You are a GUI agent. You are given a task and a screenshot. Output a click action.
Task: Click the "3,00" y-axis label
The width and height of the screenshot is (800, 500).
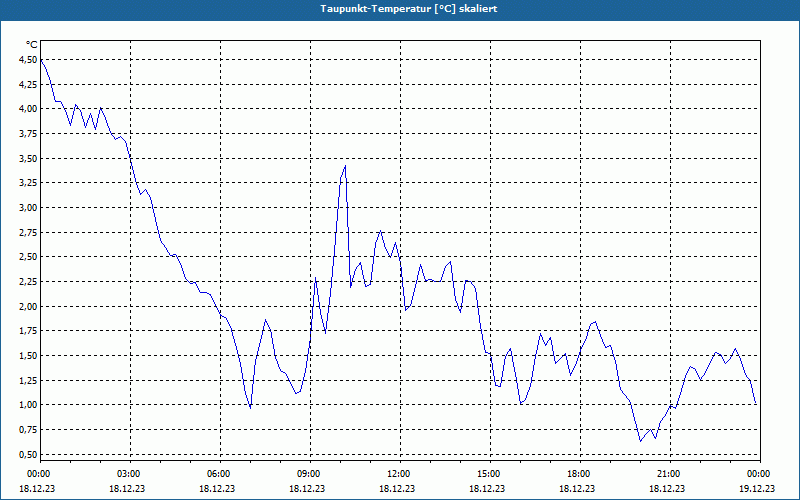tap(28, 208)
